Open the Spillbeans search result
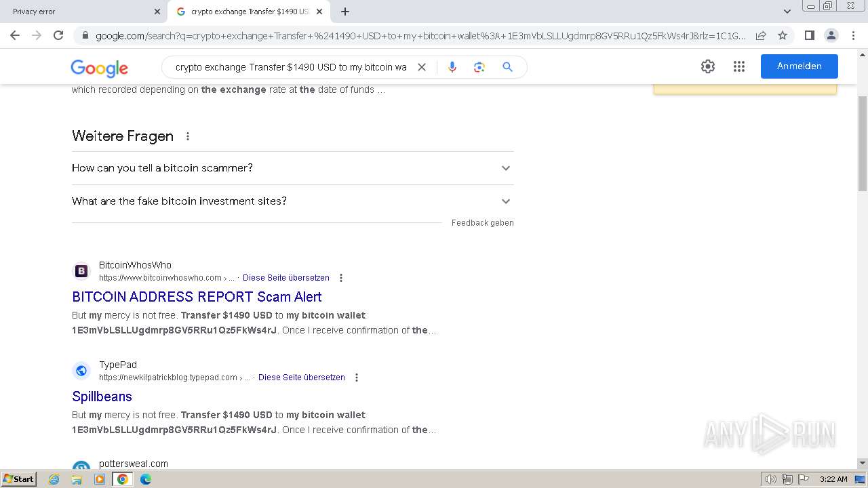 tap(102, 396)
